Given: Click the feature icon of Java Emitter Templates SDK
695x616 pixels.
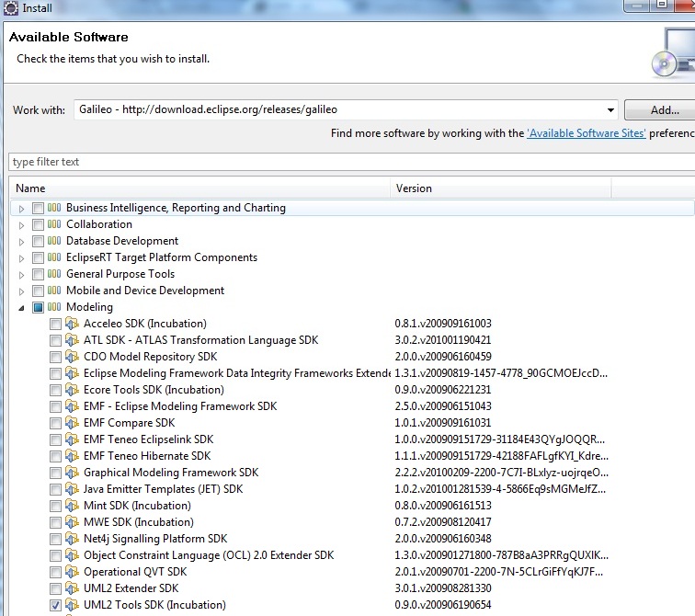Looking at the screenshot, I should (x=72, y=489).
